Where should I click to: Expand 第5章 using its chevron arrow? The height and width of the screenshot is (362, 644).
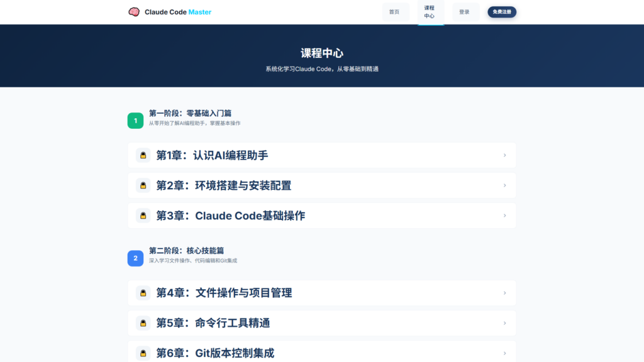pos(505,323)
